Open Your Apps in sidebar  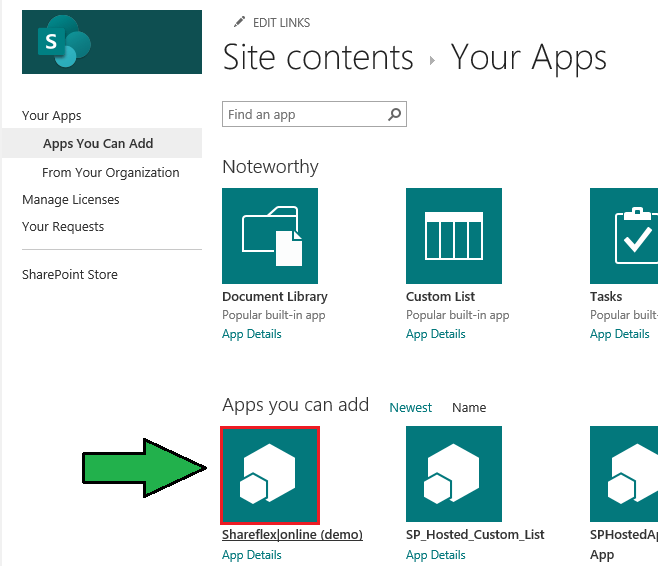coord(52,116)
